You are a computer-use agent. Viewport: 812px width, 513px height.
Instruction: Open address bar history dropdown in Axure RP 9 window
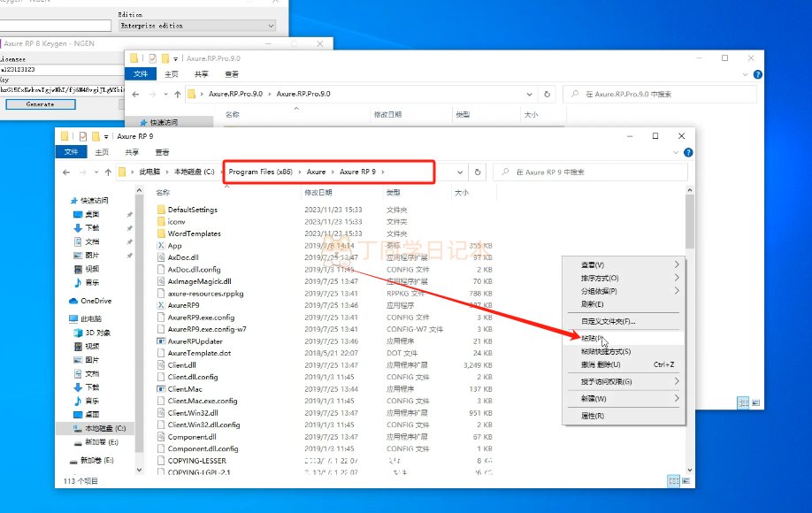point(461,172)
